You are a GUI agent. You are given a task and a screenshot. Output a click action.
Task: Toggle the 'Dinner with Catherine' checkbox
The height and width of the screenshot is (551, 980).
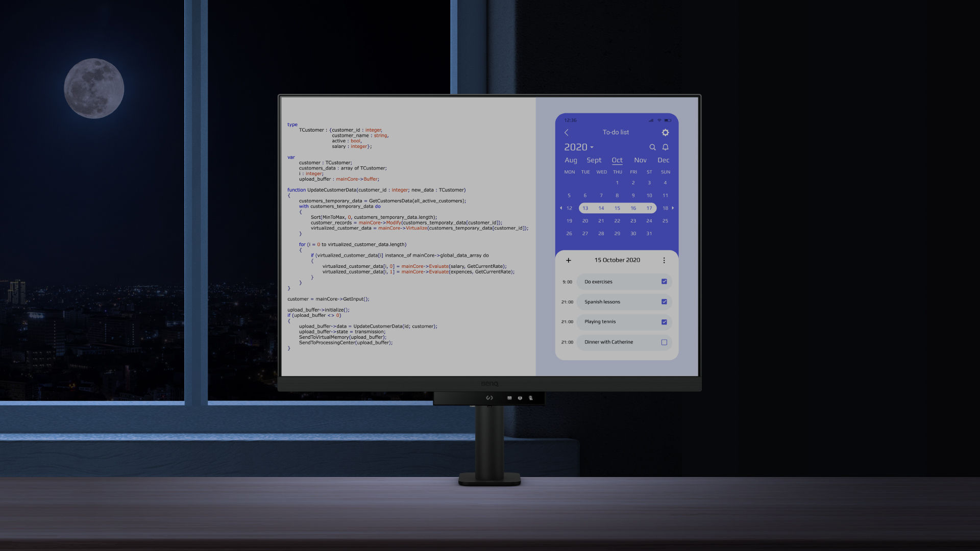click(665, 342)
